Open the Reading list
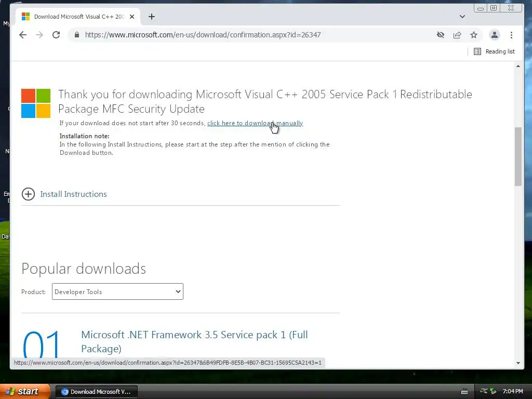 click(x=495, y=51)
